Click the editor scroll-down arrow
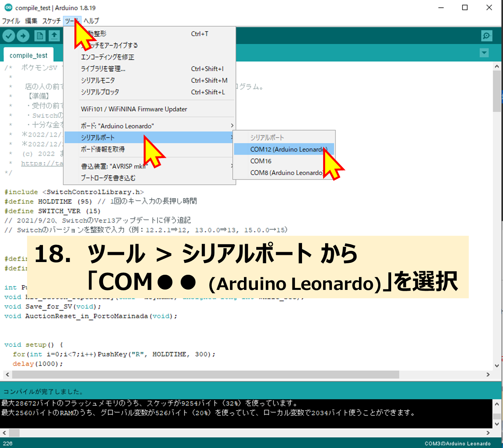Image resolution: width=503 pixels, height=448 pixels. point(497,366)
